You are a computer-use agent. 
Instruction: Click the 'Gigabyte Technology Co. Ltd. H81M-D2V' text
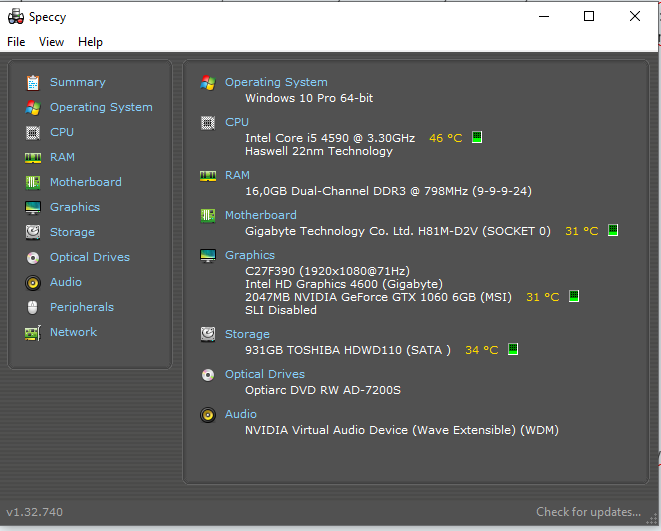pos(398,231)
